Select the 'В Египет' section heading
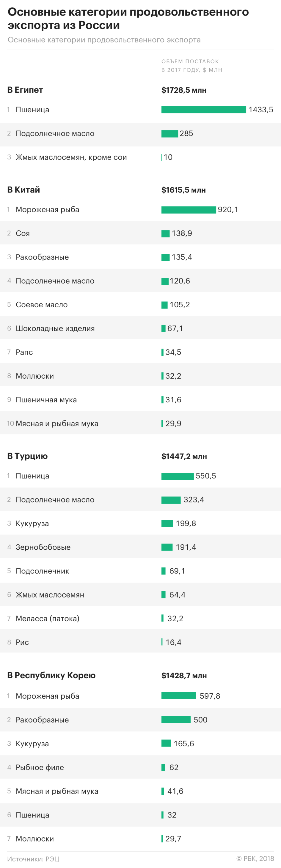The image size is (281, 868). [25, 90]
